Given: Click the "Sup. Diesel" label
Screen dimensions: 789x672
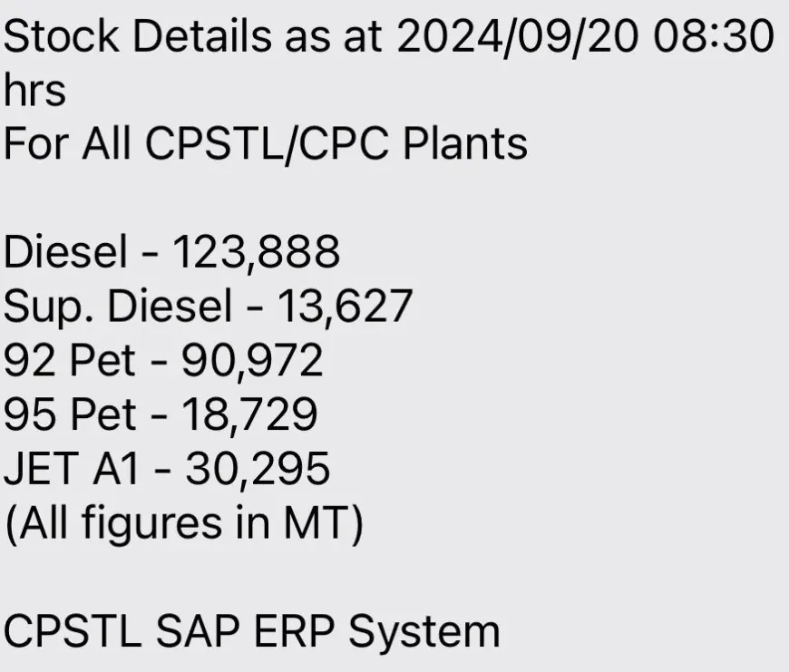Looking at the screenshot, I should point(118,306).
